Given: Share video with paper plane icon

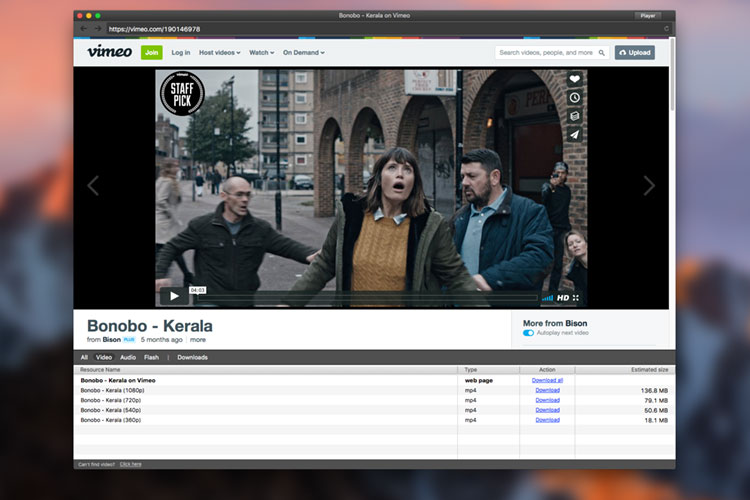Looking at the screenshot, I should coord(574,134).
